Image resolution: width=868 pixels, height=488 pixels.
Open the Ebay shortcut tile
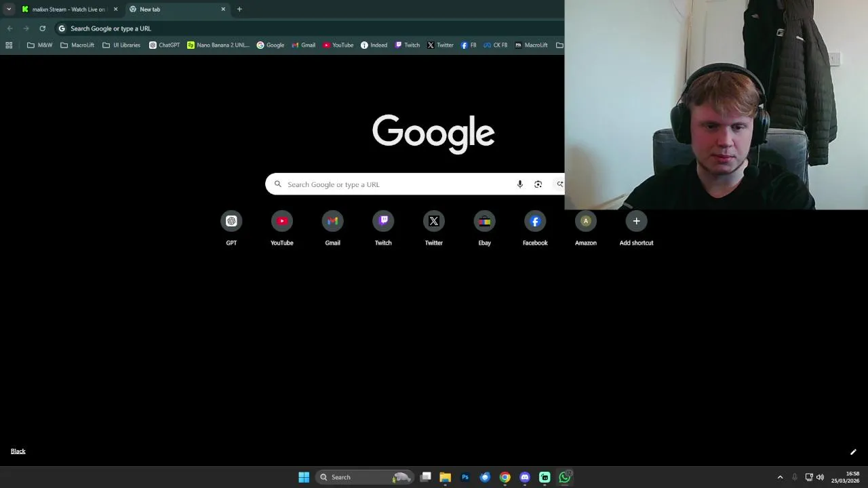pyautogui.click(x=484, y=228)
